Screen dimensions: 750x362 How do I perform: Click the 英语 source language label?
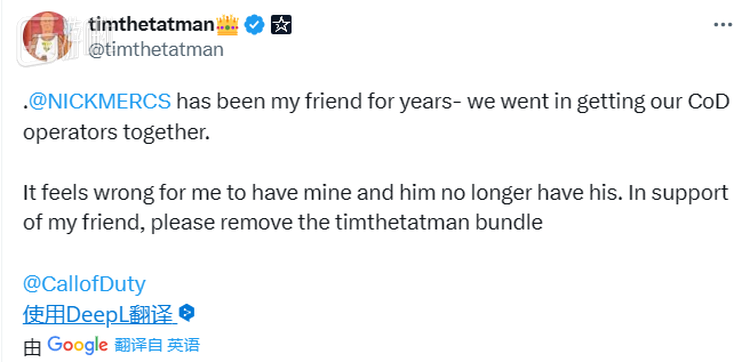(183, 345)
